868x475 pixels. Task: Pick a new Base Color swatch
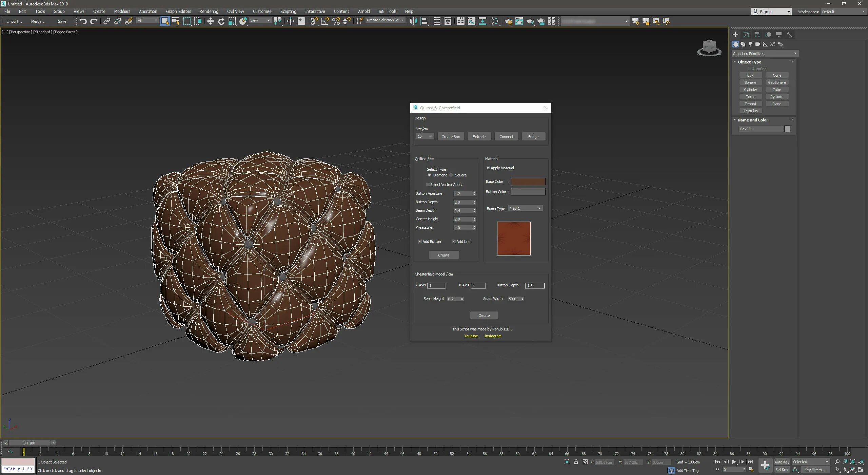point(528,181)
